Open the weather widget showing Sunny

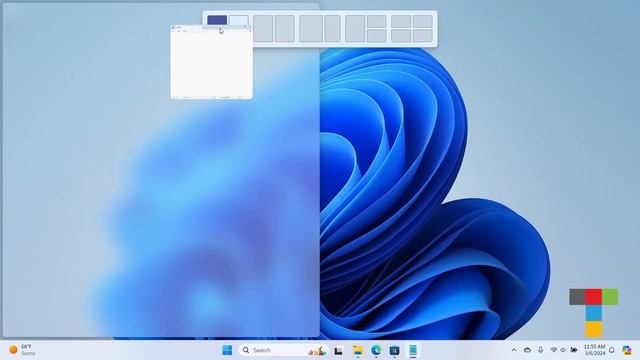[x=22, y=350]
